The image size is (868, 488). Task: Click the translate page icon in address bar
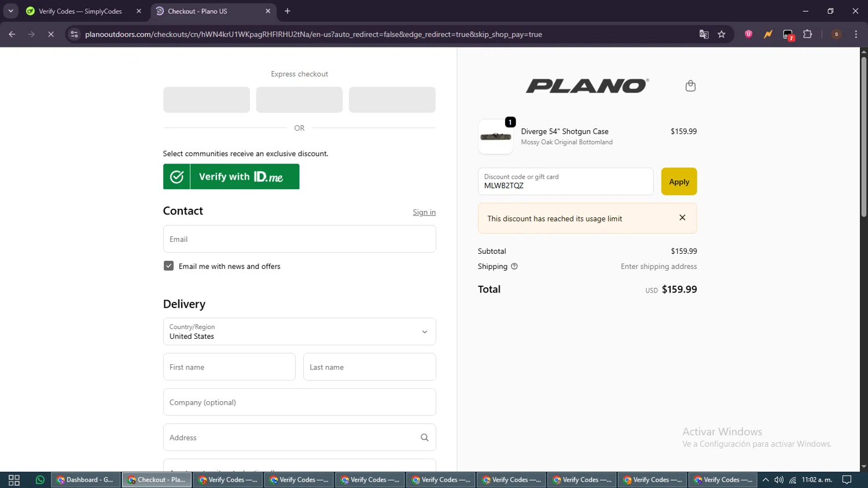click(x=704, y=35)
